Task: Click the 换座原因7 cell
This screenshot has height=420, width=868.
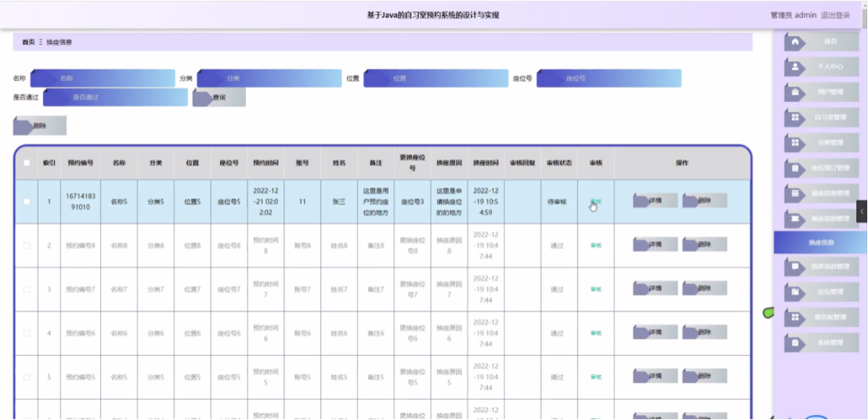Action: click(x=449, y=289)
